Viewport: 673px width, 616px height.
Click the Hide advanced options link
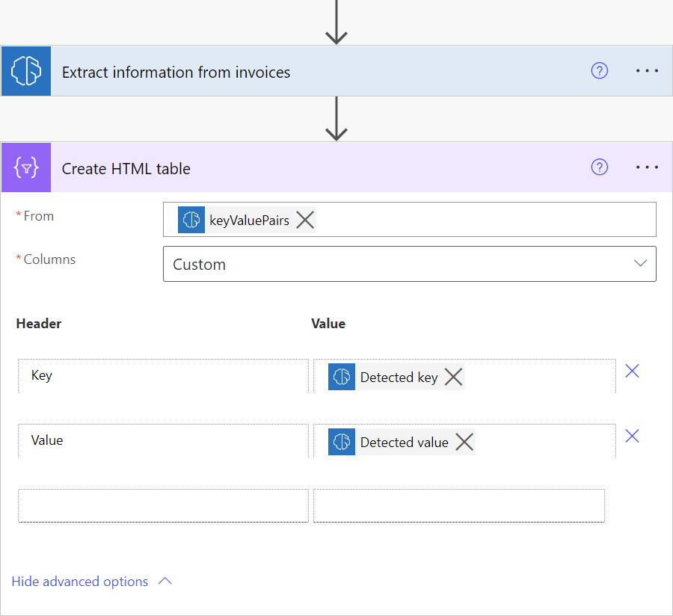[x=80, y=581]
